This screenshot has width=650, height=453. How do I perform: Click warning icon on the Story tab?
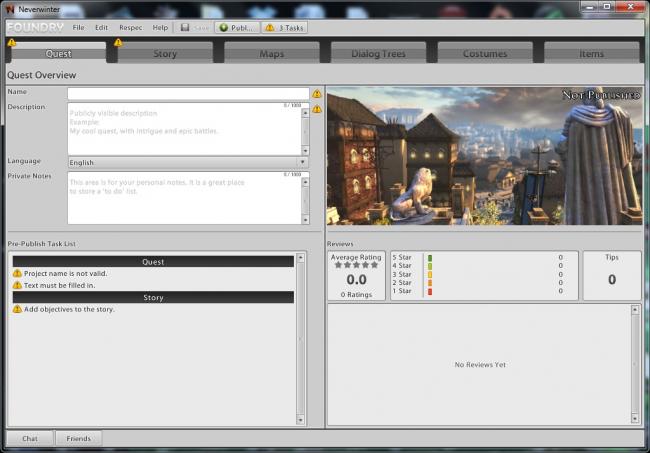click(x=118, y=42)
